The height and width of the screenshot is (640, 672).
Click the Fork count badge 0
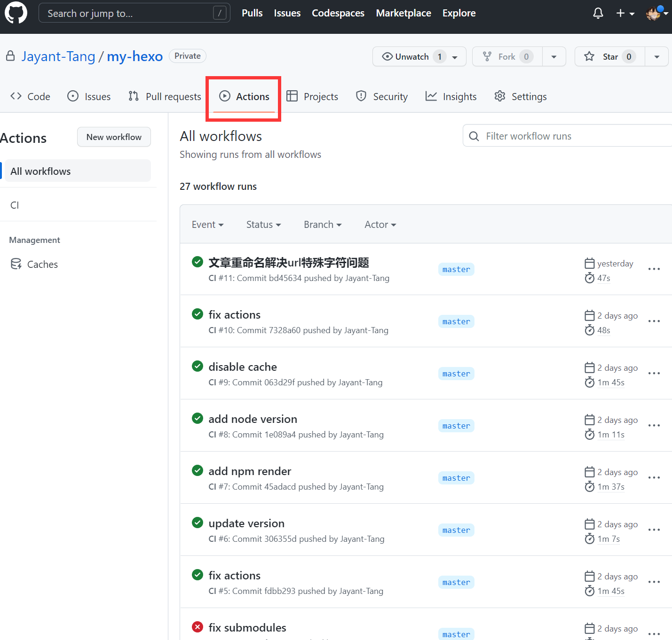click(x=526, y=56)
